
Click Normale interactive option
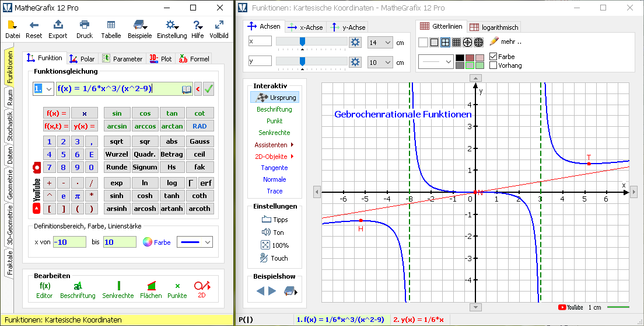[274, 179]
